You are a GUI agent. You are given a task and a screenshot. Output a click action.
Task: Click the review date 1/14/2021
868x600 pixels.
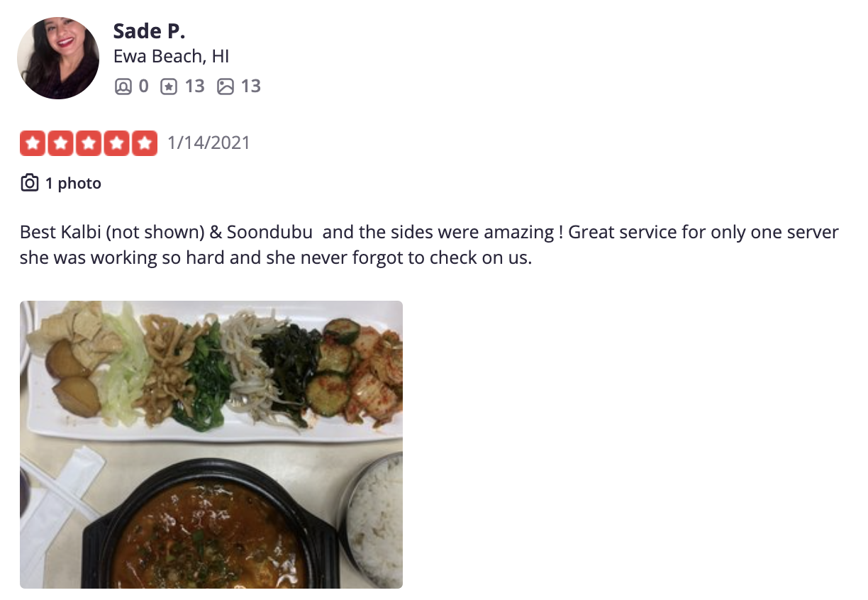pos(208,143)
